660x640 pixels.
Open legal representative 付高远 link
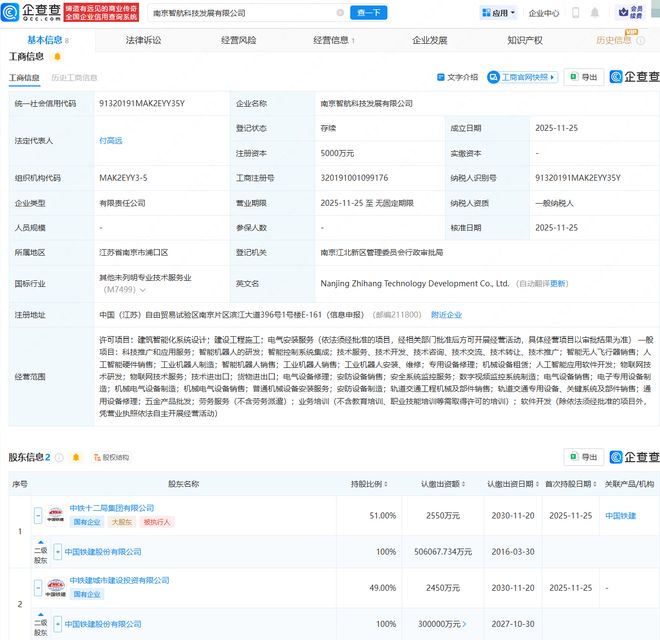pyautogui.click(x=111, y=141)
